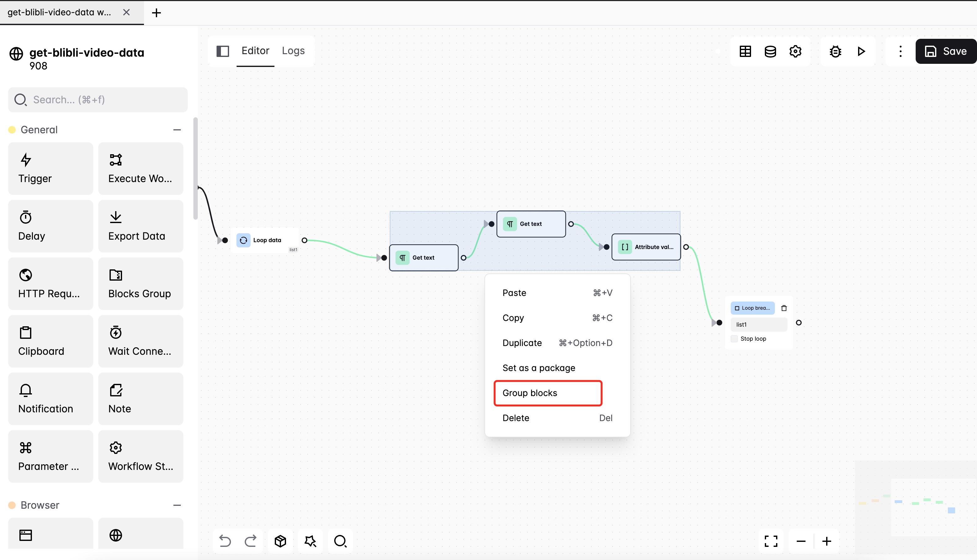The height and width of the screenshot is (560, 977).
Task: Open the storage database icon
Action: tap(770, 51)
